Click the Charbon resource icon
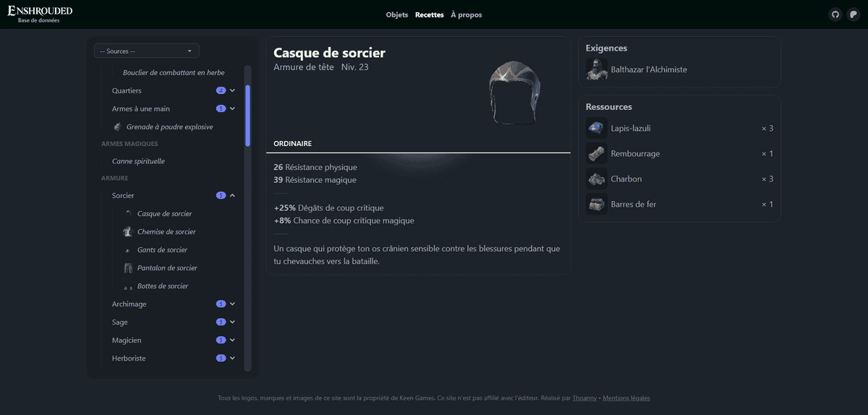 596,179
